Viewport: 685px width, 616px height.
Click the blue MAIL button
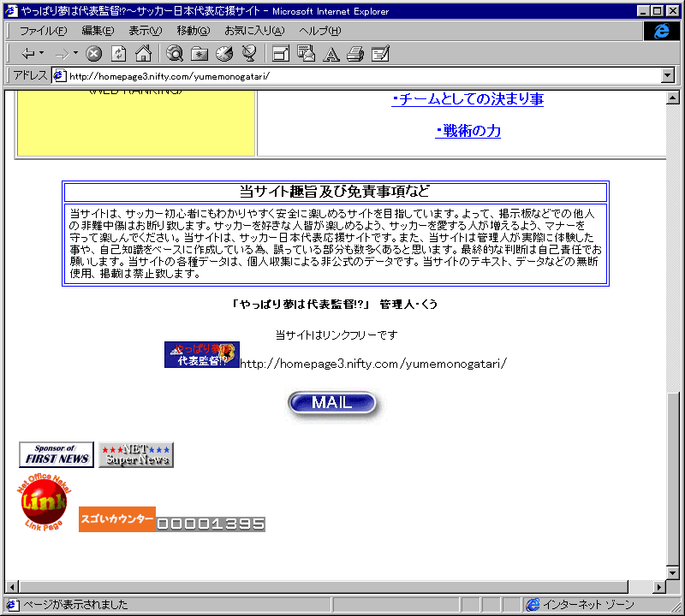click(x=332, y=402)
